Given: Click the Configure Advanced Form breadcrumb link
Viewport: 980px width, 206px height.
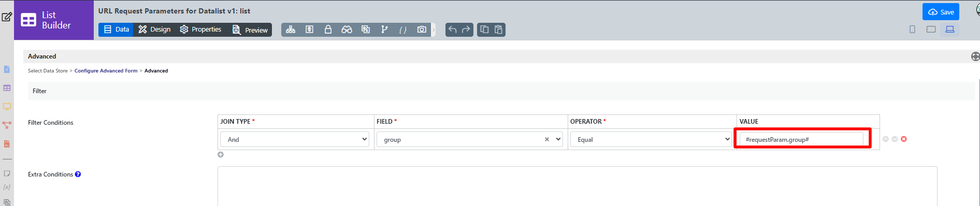Looking at the screenshot, I should tap(106, 71).
